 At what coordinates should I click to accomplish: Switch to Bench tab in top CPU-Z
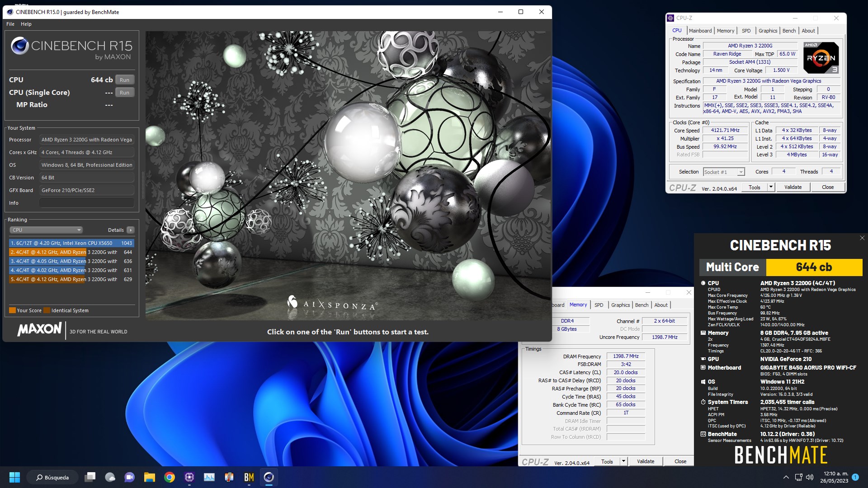789,31
